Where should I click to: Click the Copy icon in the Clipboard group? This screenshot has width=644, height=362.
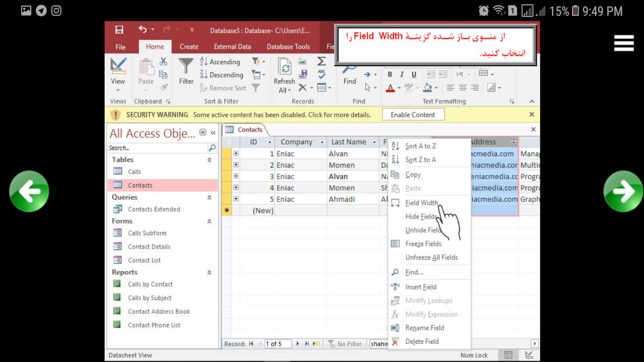163,75
